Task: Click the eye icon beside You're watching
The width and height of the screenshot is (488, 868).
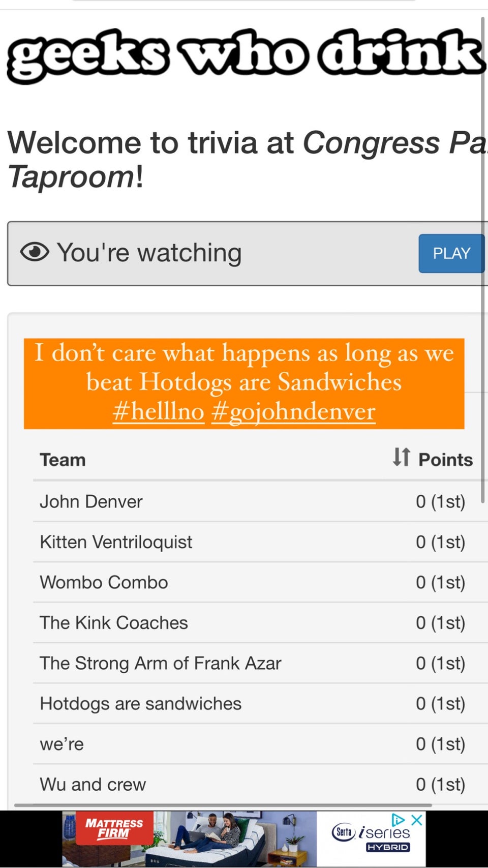Action: click(35, 252)
